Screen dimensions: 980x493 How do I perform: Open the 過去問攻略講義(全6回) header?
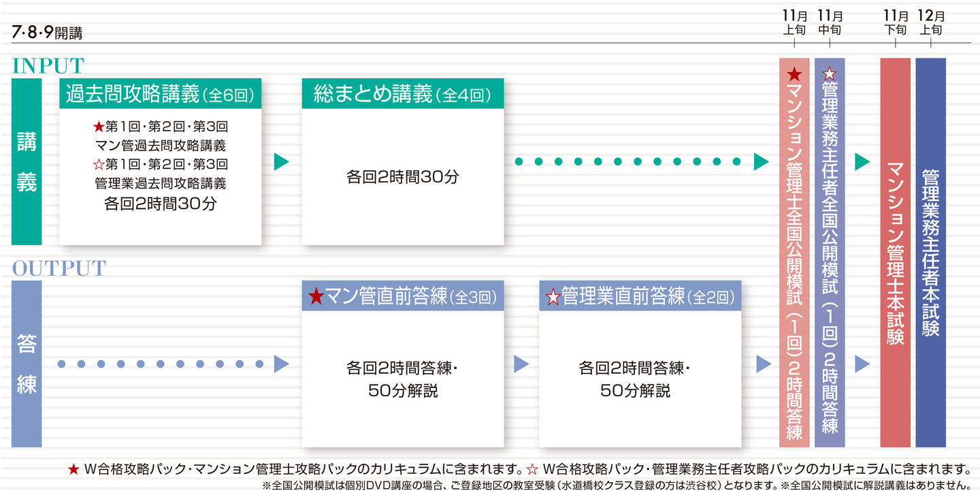tap(161, 95)
